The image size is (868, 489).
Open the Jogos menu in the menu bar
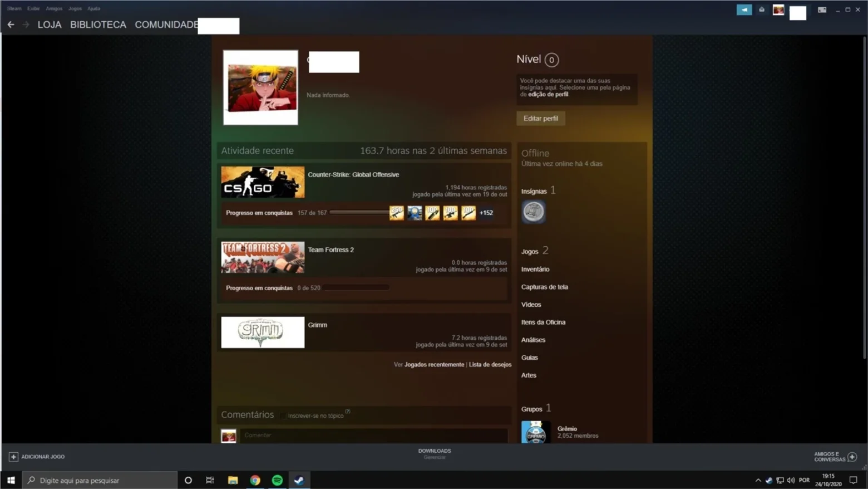[75, 8]
